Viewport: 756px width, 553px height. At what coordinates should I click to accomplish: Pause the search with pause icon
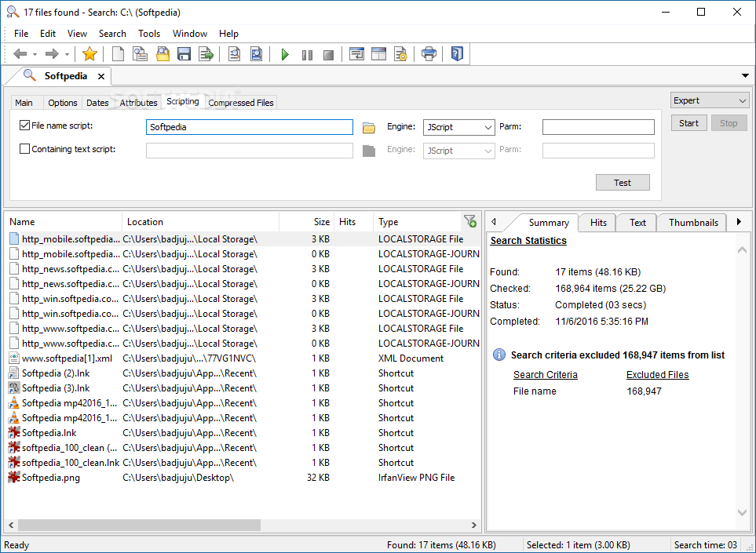[x=307, y=55]
